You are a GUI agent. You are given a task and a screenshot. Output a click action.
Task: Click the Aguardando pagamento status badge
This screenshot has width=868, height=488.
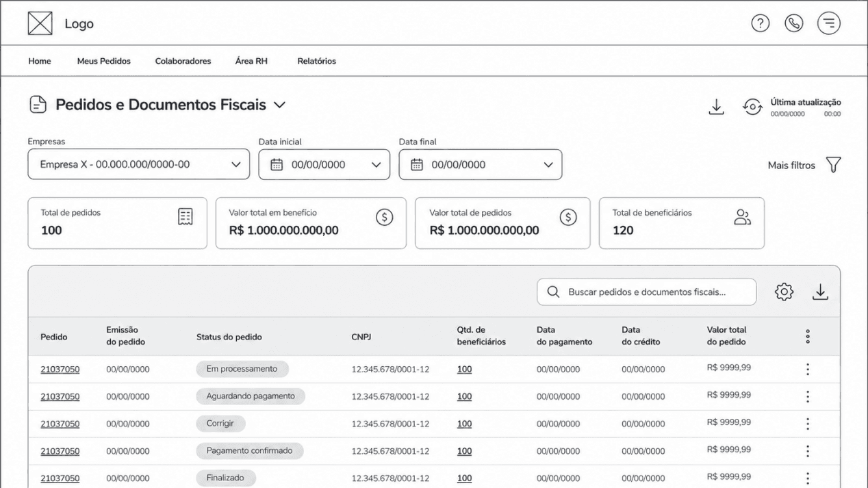(251, 396)
